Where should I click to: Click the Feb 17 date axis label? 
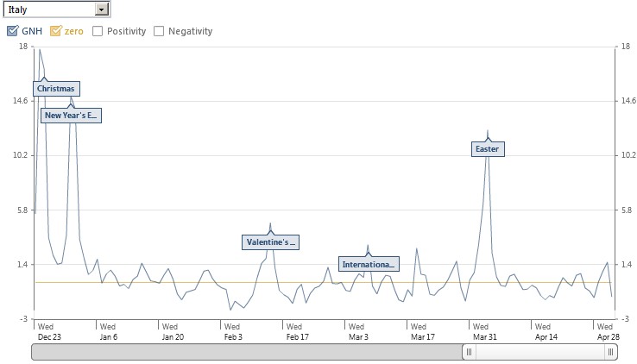click(298, 337)
